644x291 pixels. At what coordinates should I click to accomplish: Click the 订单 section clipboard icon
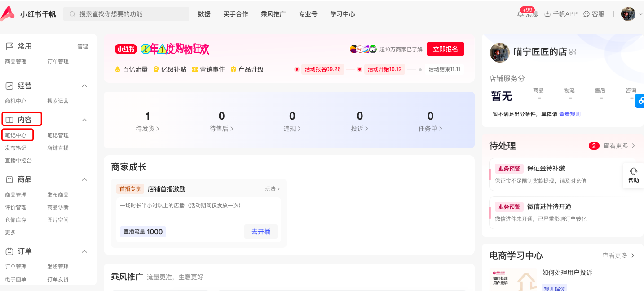[9, 251]
